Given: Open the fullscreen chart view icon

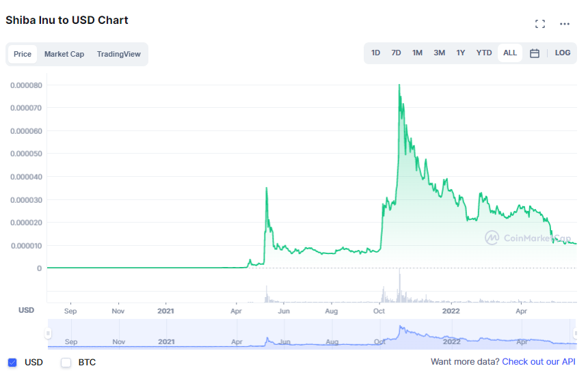Looking at the screenshot, I should tap(540, 24).
